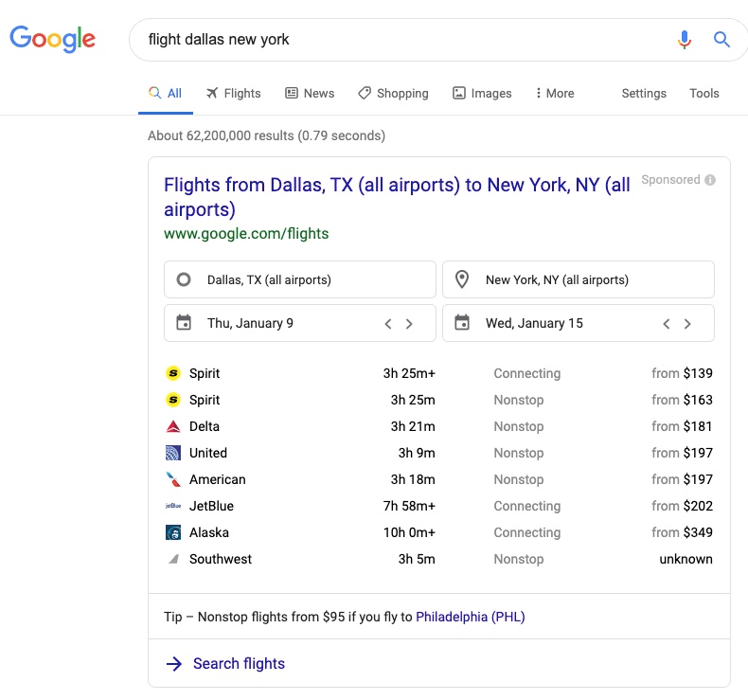This screenshot has width=748, height=700.
Task: Click the United 3h 9m duration
Action: [417, 453]
